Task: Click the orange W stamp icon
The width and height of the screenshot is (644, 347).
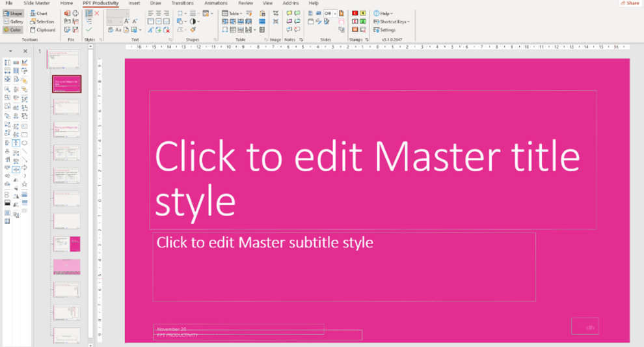Action: [355, 29]
